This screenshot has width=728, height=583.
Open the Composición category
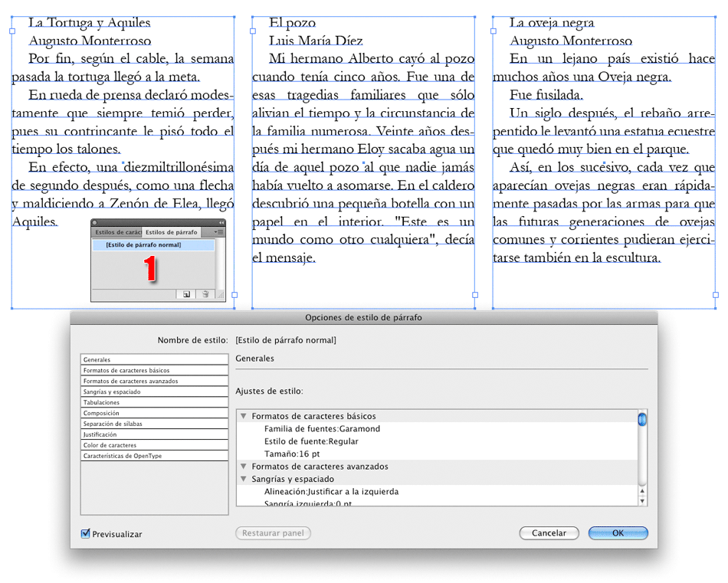point(154,413)
